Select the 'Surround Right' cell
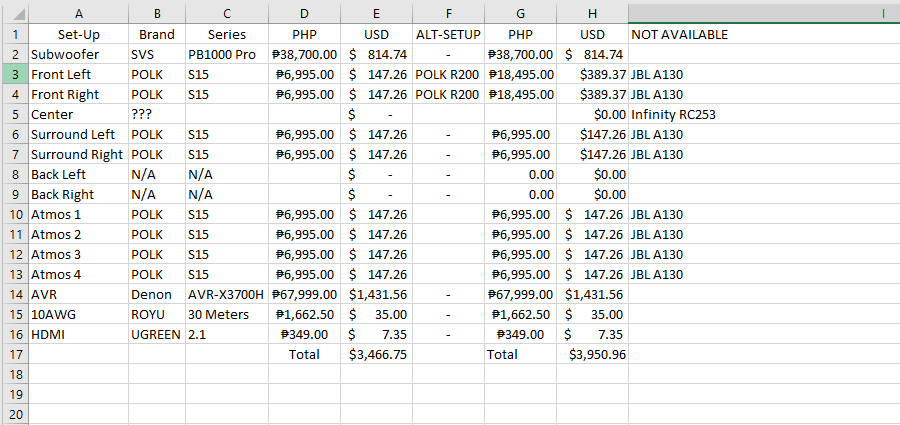 click(x=79, y=154)
